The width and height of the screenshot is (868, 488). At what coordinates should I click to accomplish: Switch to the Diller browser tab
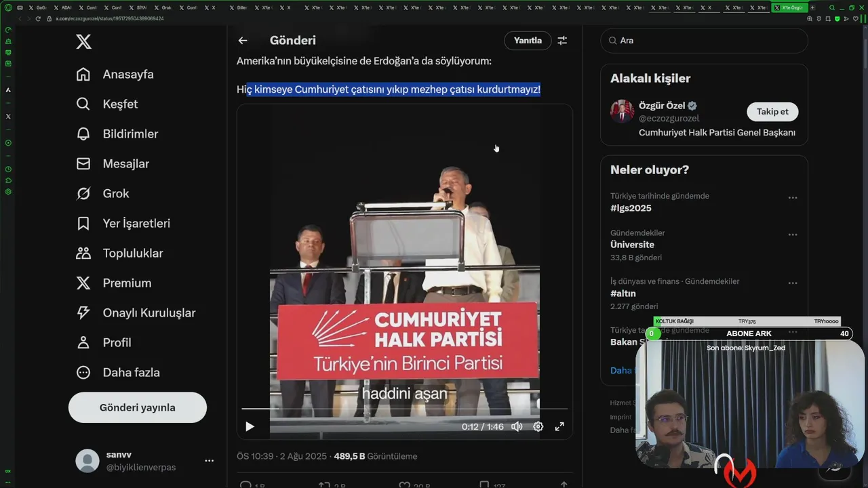[x=238, y=7]
